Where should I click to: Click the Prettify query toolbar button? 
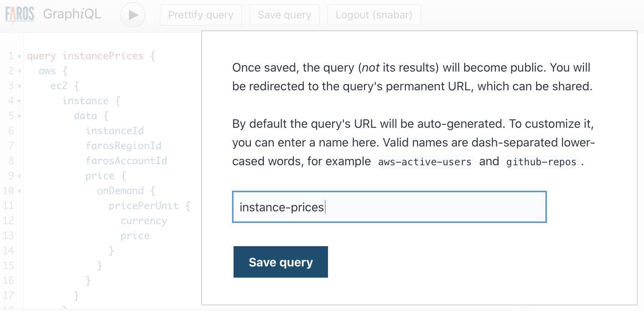coord(201,15)
